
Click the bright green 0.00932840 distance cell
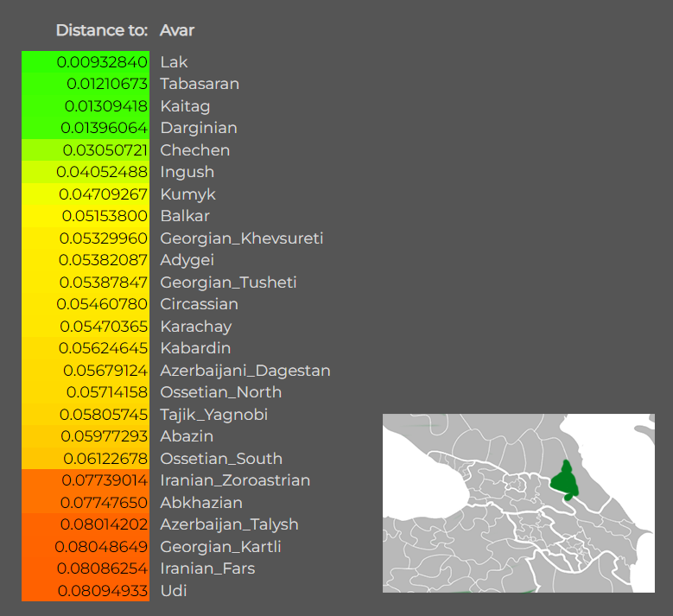(86, 62)
